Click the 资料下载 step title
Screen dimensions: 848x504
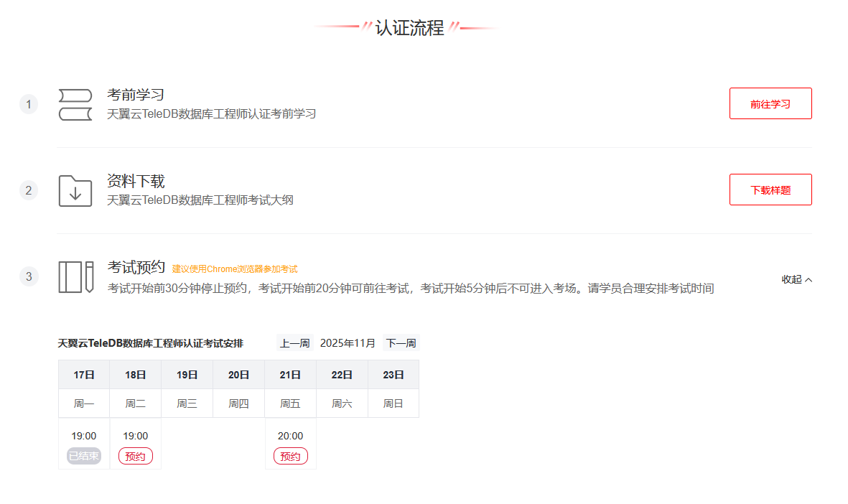coord(136,181)
